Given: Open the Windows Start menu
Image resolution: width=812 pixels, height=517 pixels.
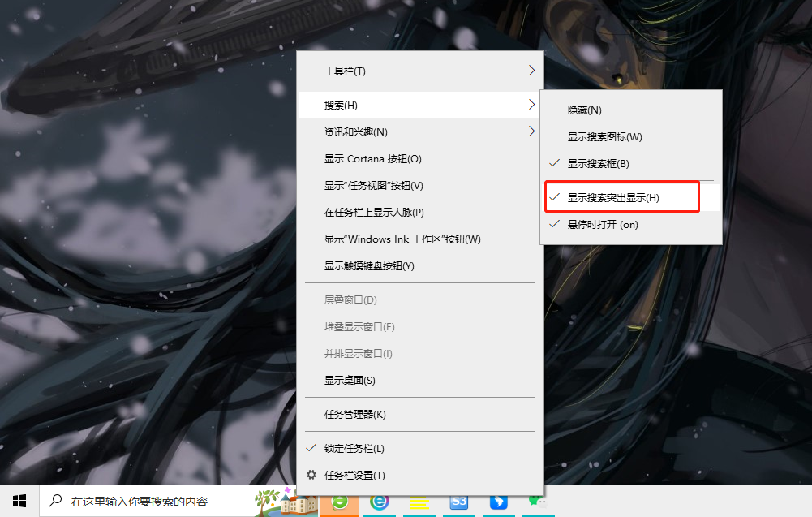Looking at the screenshot, I should [18, 504].
